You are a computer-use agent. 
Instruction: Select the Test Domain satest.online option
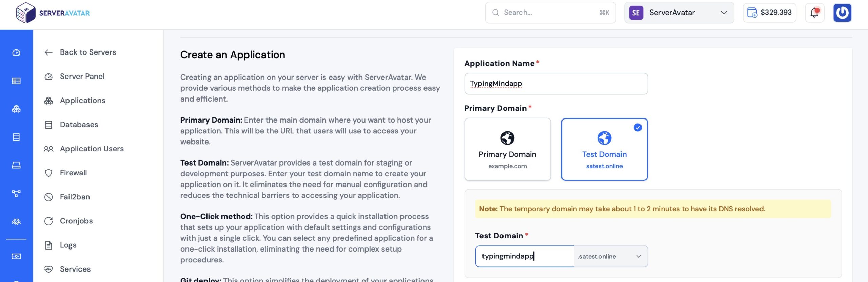pos(604,149)
